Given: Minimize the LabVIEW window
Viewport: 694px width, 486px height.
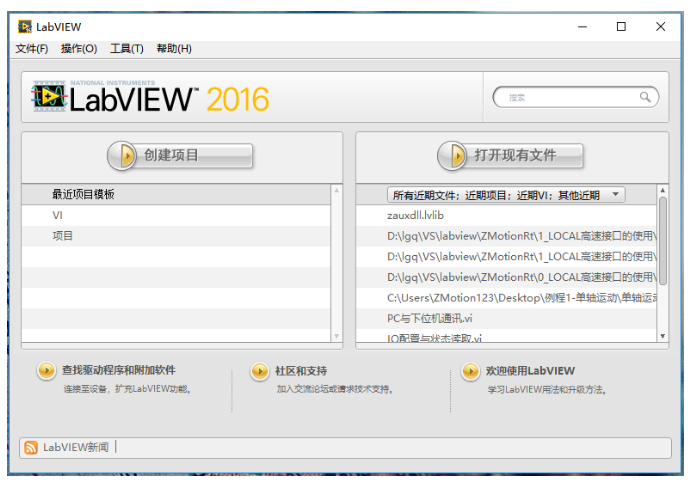Looking at the screenshot, I should click(x=582, y=27).
